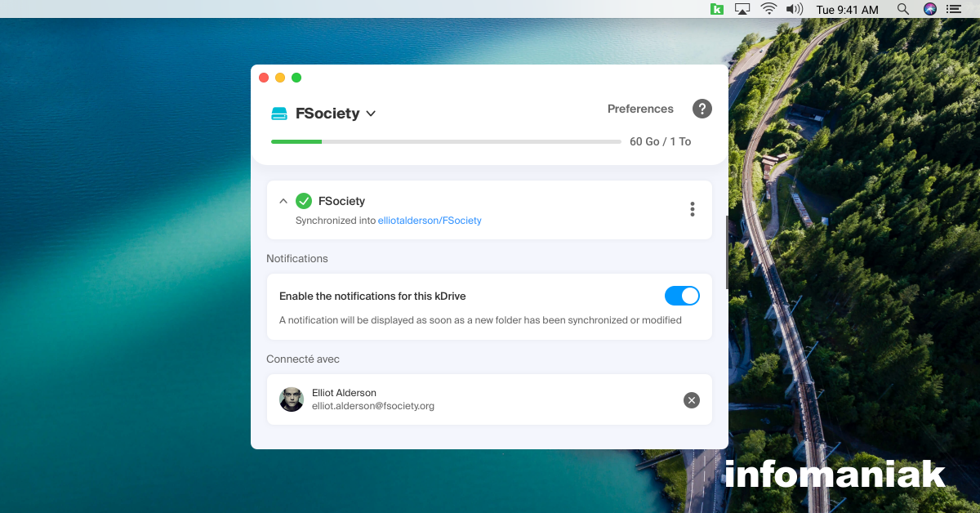
Task: Click the notification description text
Action: click(480, 320)
